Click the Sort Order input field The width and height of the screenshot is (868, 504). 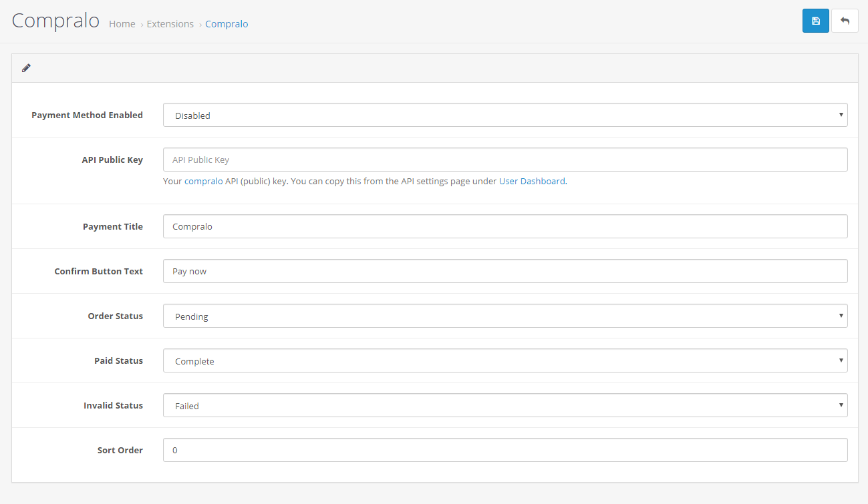click(x=505, y=450)
